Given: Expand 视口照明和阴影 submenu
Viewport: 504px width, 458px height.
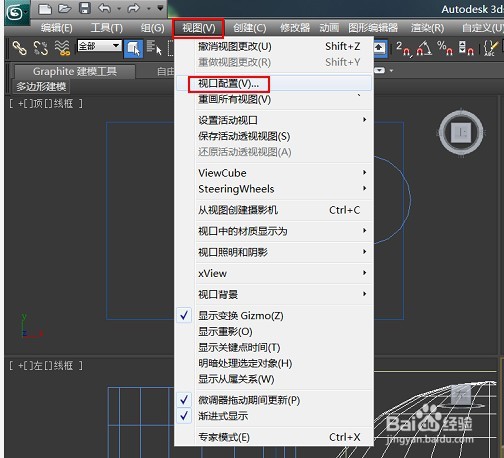Looking at the screenshot, I should pos(273,252).
